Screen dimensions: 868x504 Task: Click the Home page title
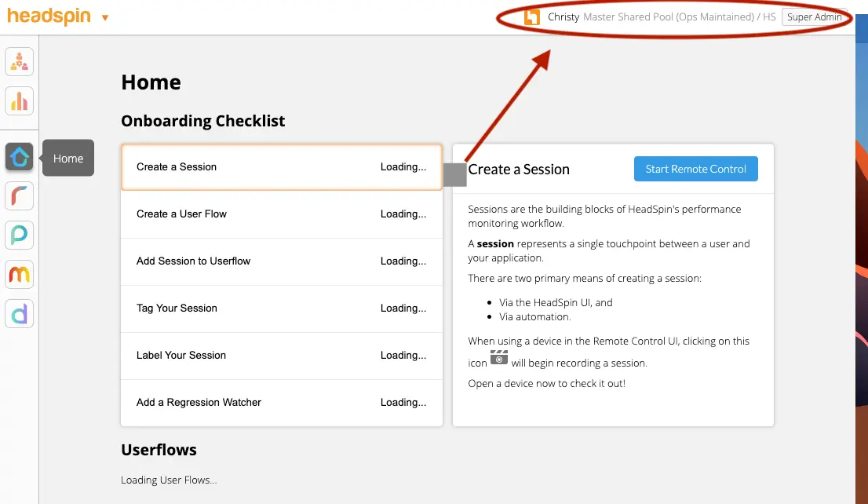pos(151,82)
